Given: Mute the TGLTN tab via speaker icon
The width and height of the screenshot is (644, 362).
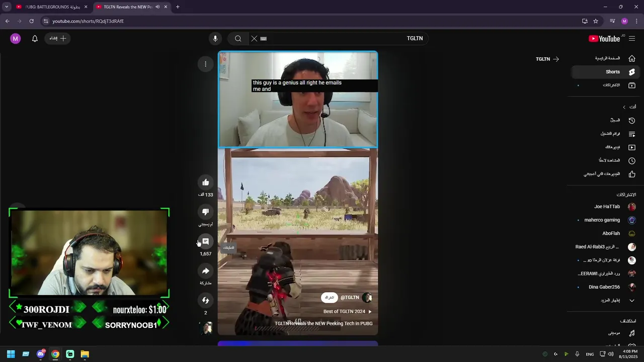Looking at the screenshot, I should coord(157,7).
